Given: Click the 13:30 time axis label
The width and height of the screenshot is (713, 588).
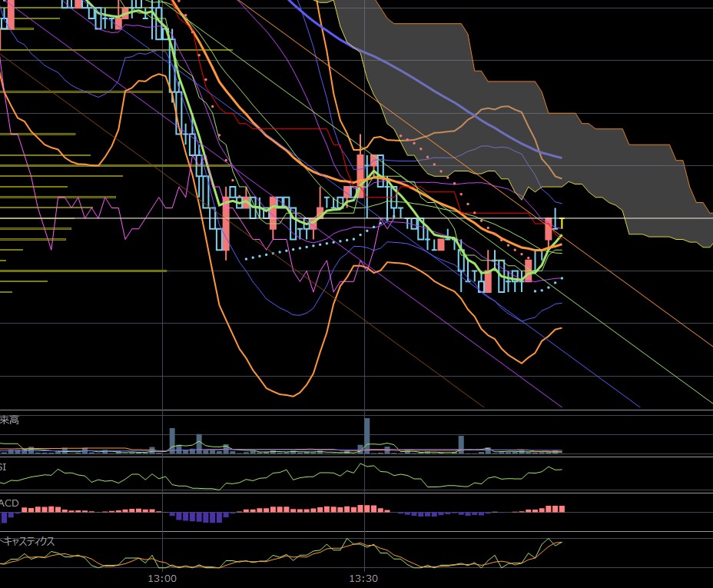Looking at the screenshot, I should (x=363, y=578).
